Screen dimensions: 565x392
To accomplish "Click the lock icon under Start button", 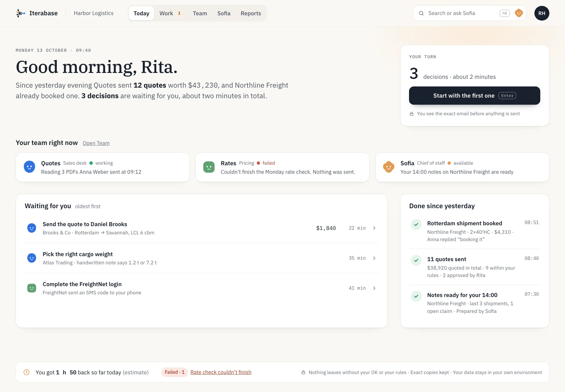I will tap(412, 114).
